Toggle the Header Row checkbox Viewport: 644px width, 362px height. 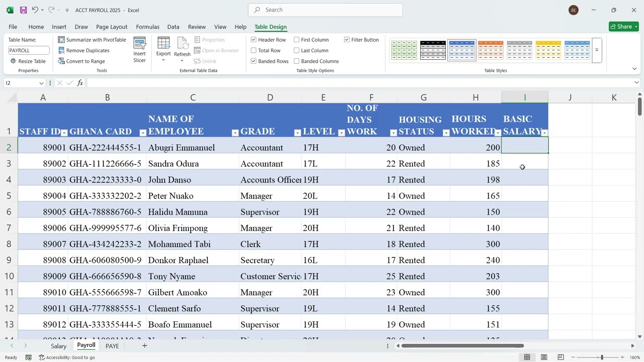coord(254,40)
